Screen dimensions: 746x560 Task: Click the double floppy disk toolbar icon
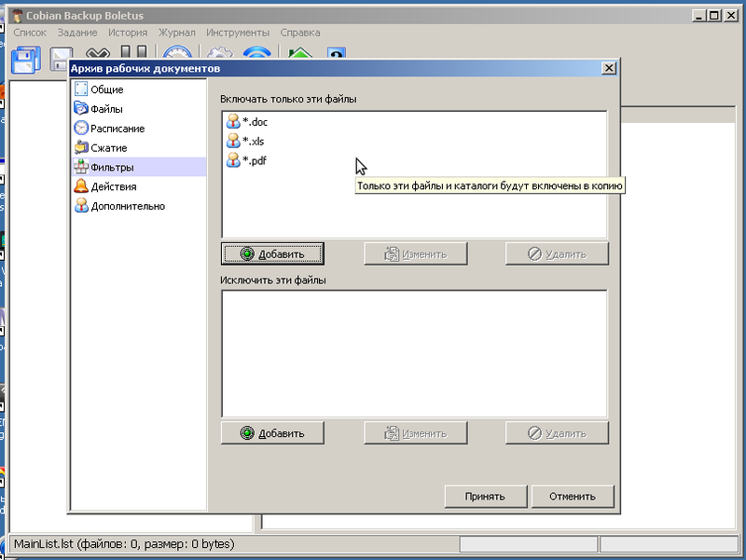coord(25,60)
